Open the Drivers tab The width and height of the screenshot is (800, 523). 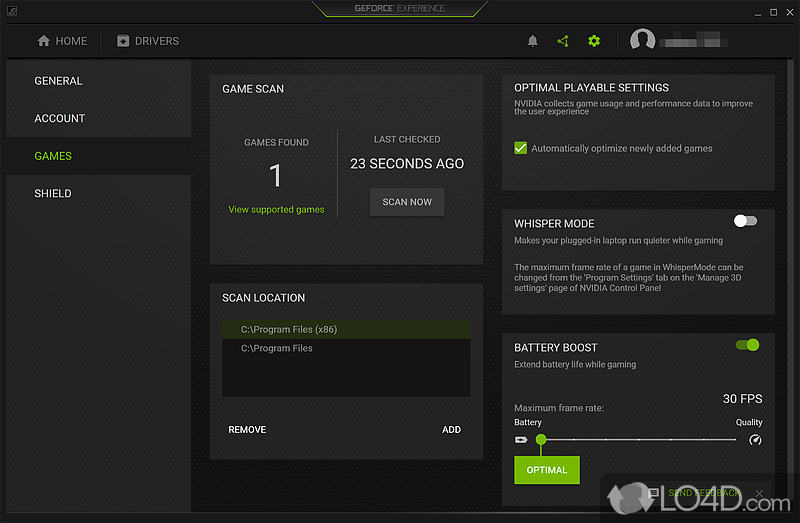click(147, 41)
